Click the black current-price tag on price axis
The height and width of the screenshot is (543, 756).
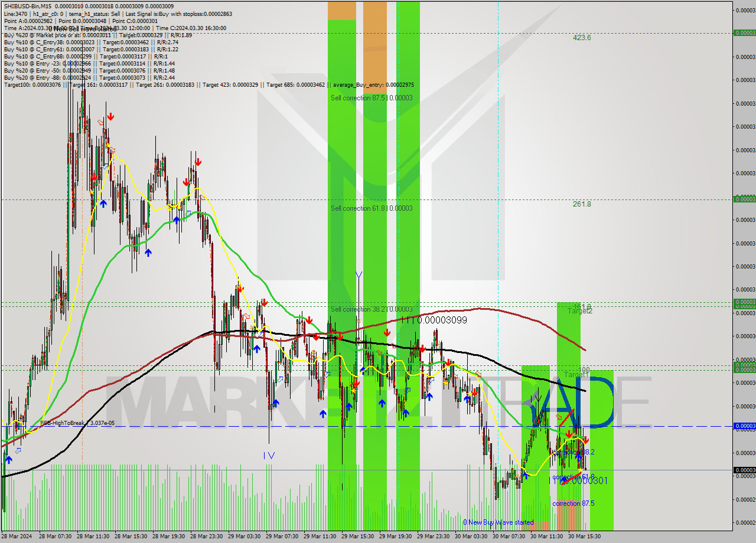[x=744, y=470]
